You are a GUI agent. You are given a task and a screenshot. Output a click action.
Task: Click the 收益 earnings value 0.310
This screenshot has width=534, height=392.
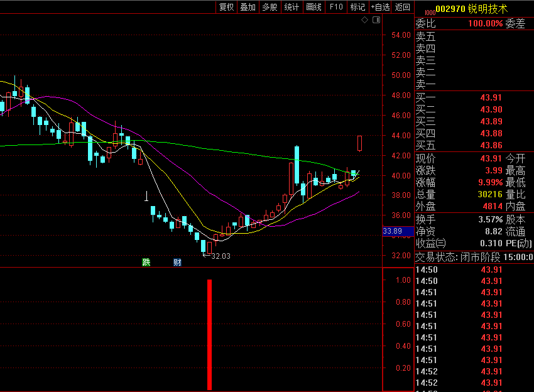pos(491,243)
